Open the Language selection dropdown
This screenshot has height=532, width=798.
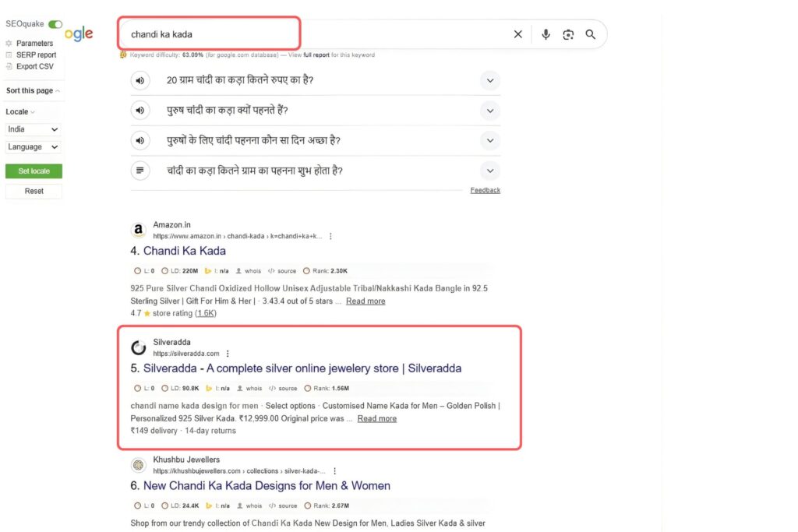coord(33,147)
